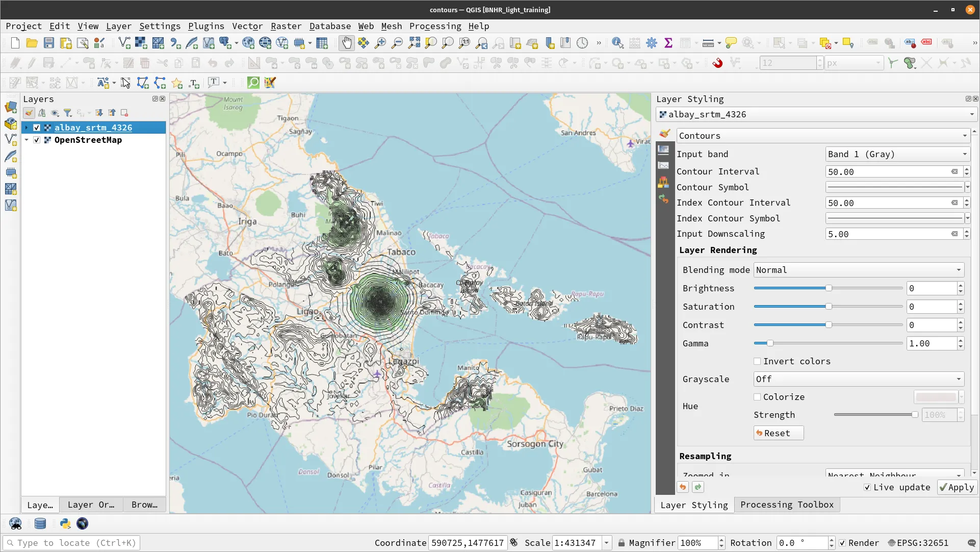Disable Live update
Image resolution: width=980 pixels, height=552 pixels.
coord(867,487)
